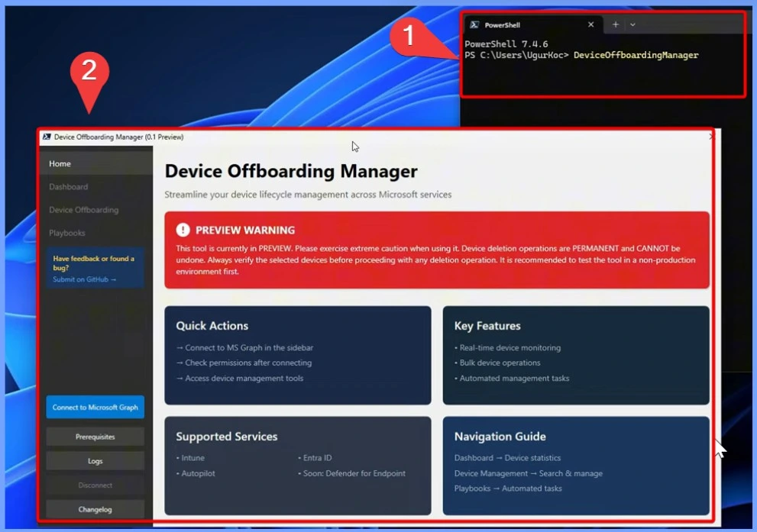Click the Key Features card heading
This screenshot has height=532, width=757.
click(487, 326)
